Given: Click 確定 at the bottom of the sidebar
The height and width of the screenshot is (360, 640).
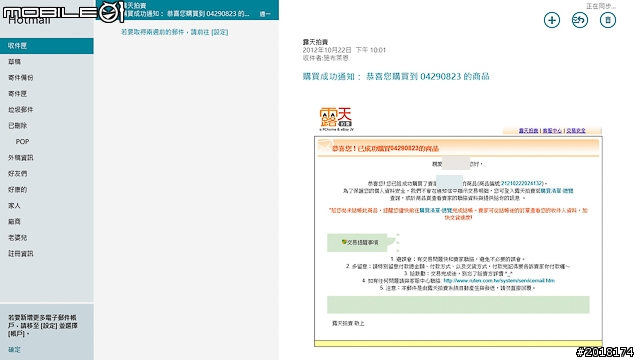Looking at the screenshot, I should pos(14,349).
